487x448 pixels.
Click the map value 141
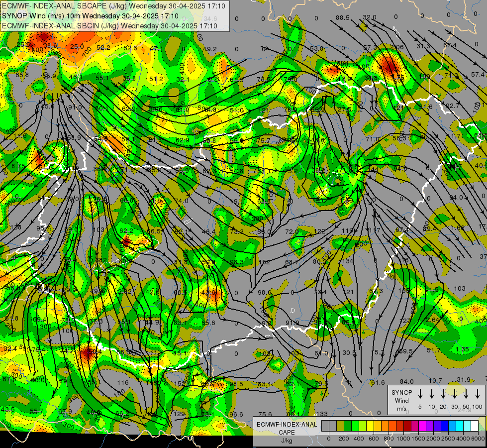pos(373,170)
